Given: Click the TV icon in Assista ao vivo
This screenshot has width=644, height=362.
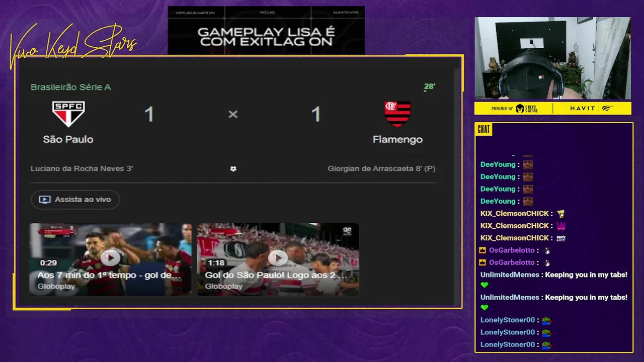Looking at the screenshot, I should point(45,200).
